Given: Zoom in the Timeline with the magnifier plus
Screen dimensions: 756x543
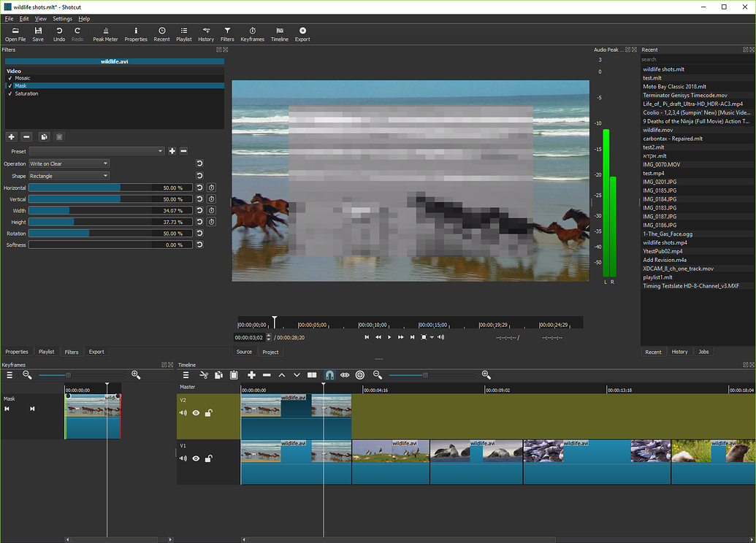Looking at the screenshot, I should pos(486,375).
